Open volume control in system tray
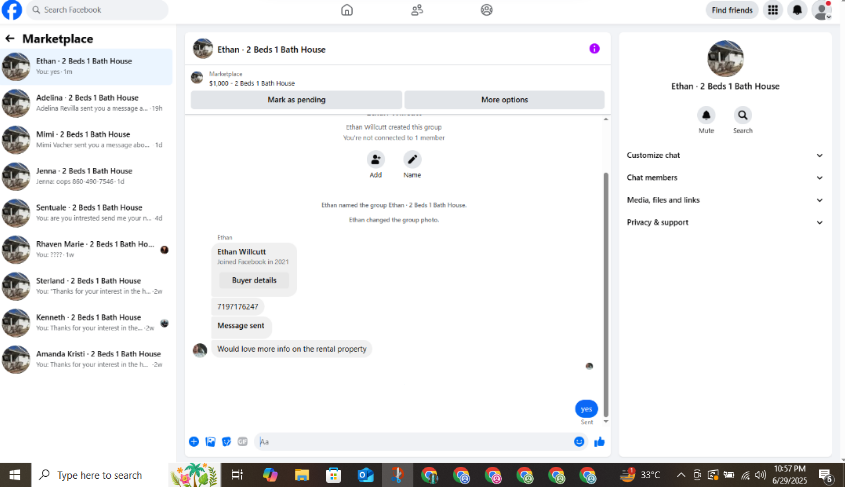This screenshot has width=845, height=487. [760, 475]
